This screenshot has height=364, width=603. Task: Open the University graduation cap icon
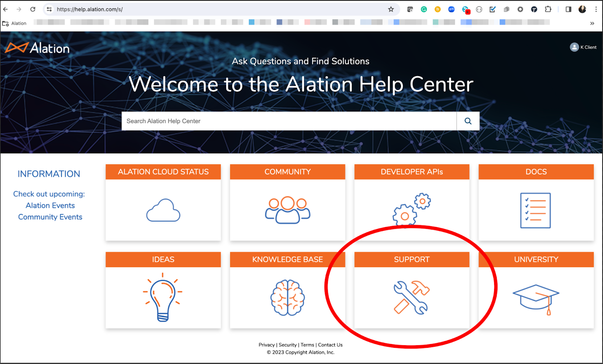tap(536, 299)
